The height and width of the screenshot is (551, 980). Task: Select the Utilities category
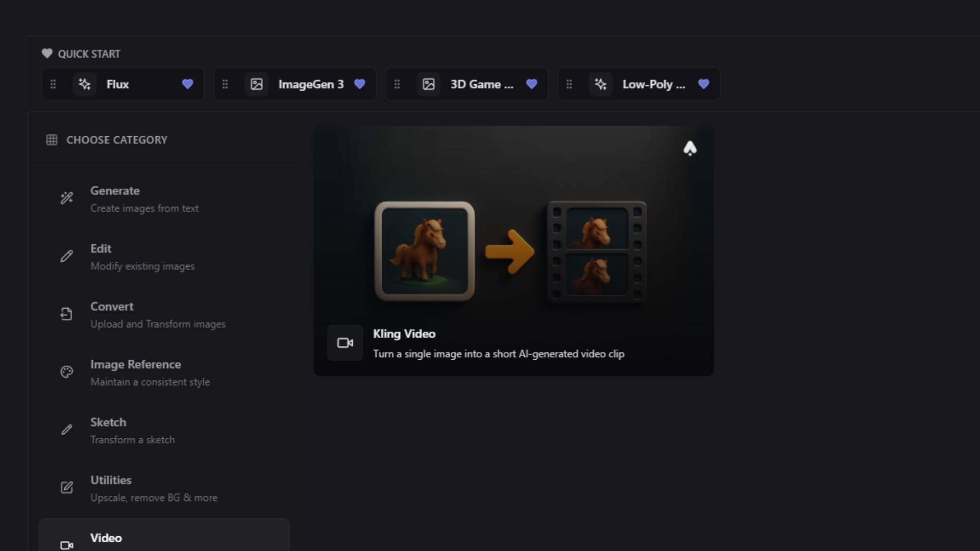tap(164, 488)
